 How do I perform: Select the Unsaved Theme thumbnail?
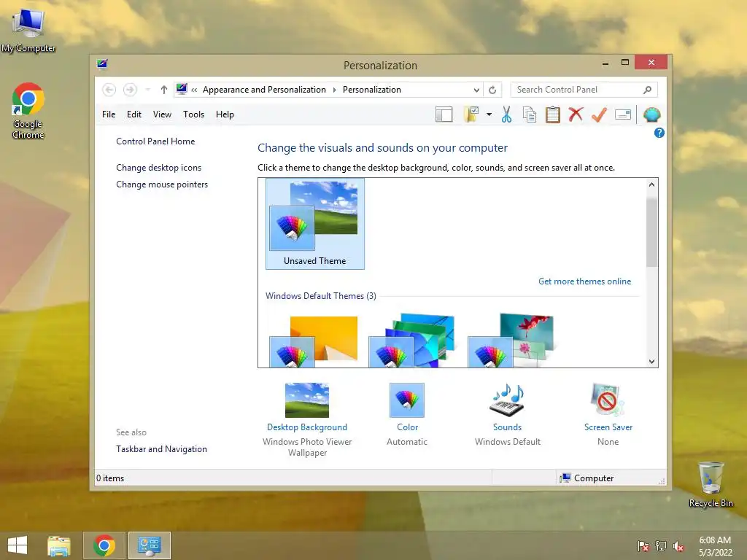pyautogui.click(x=314, y=224)
